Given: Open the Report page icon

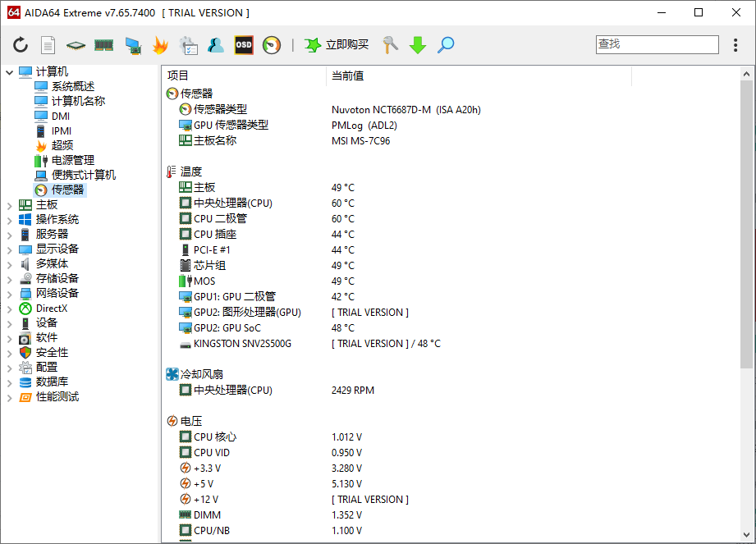Looking at the screenshot, I should pyautogui.click(x=48, y=45).
